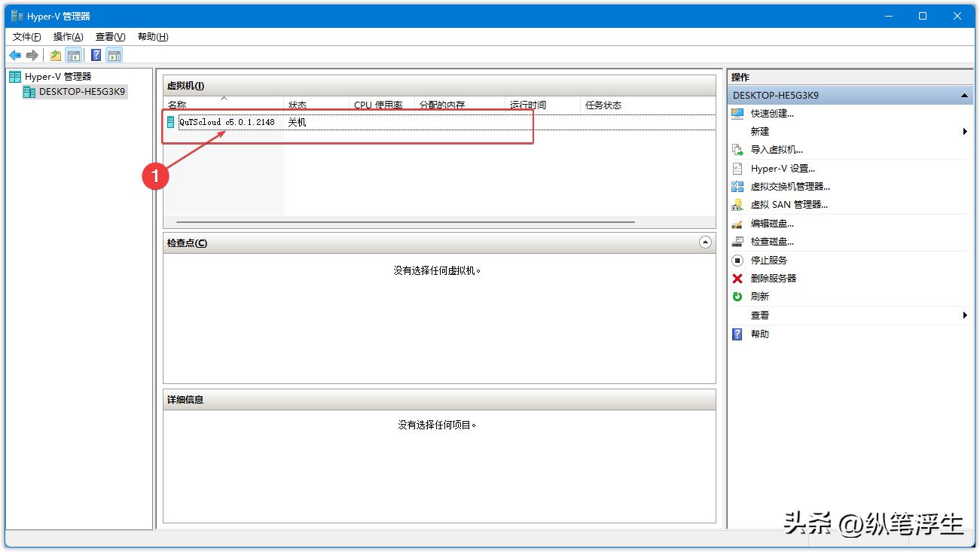Collapse the 检查点 panel with round arrow
Image resolution: width=980 pixels, height=552 pixels.
pos(705,242)
